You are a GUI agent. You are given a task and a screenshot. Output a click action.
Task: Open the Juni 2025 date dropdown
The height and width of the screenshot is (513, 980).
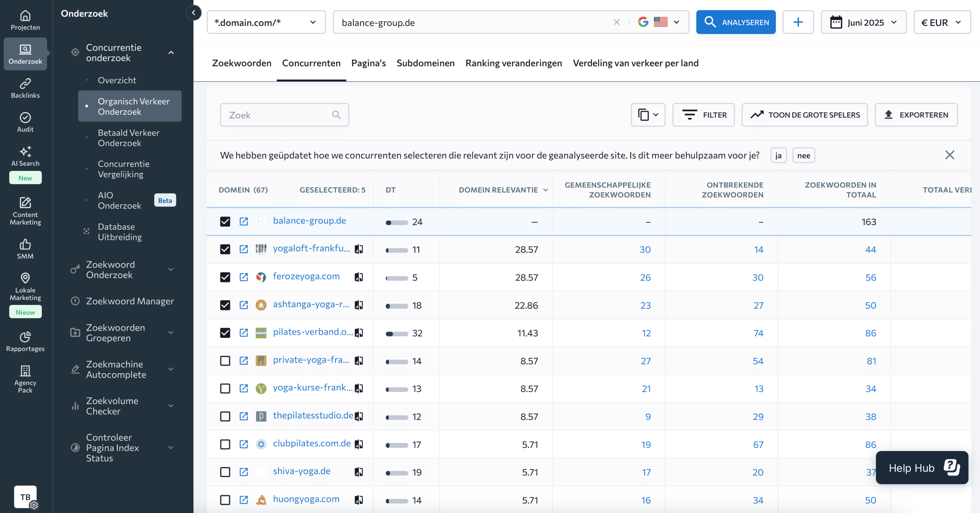(x=864, y=22)
